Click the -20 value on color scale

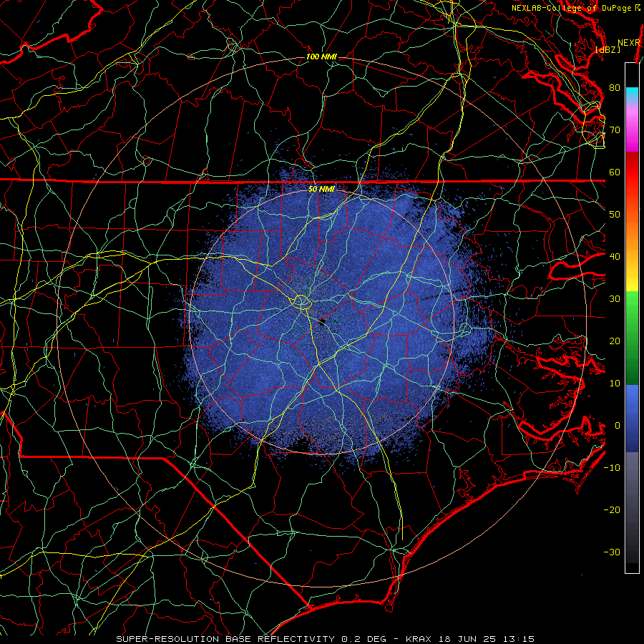pos(612,510)
